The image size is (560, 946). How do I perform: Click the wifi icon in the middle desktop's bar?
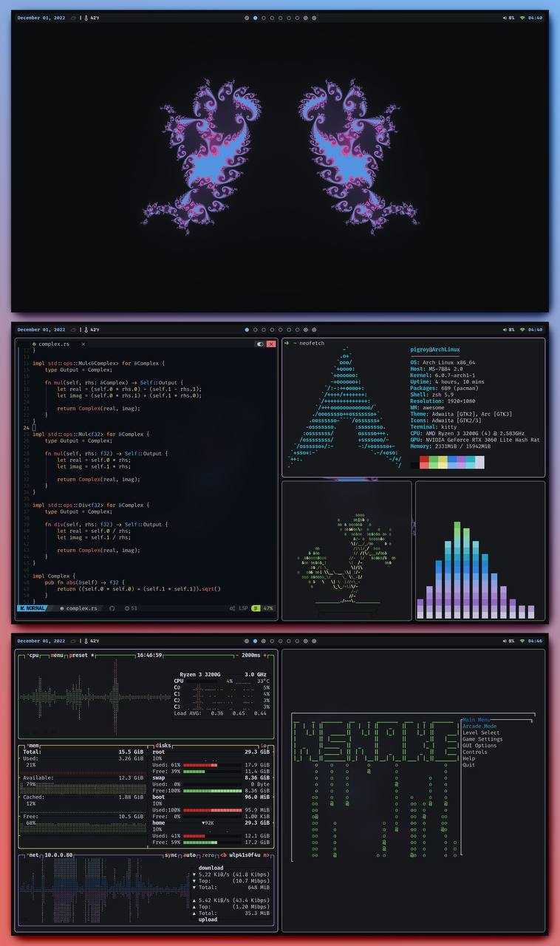522,330
